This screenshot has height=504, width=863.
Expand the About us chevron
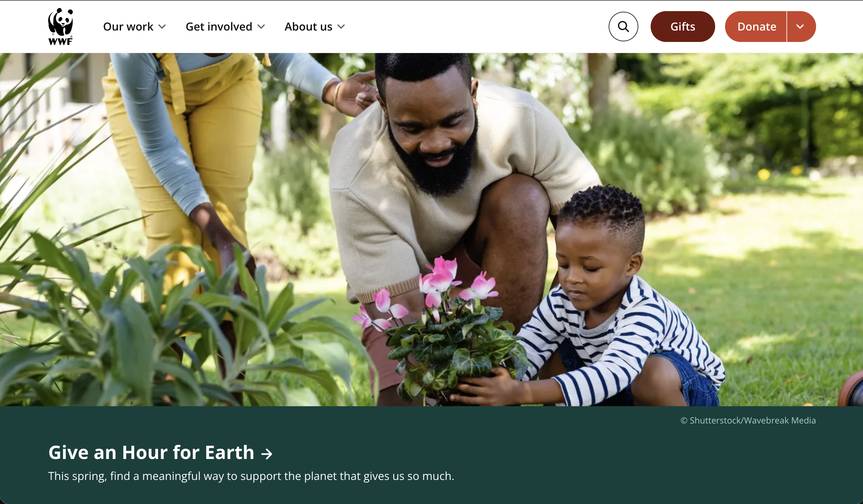pyautogui.click(x=341, y=27)
